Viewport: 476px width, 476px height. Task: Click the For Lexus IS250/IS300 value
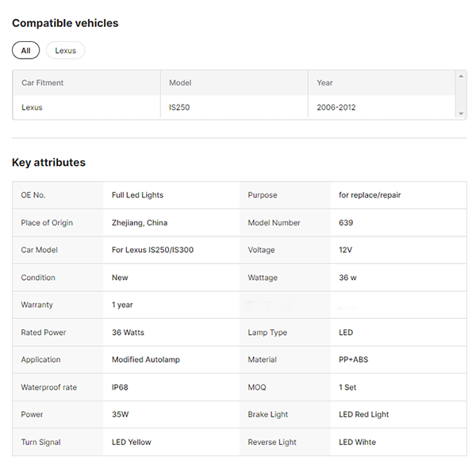tap(152, 250)
